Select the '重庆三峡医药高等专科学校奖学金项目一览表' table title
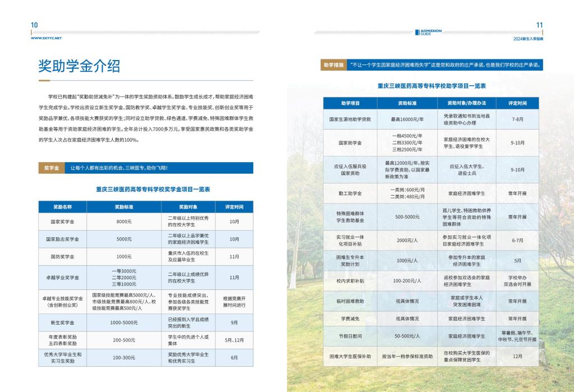574x392 pixels. coord(153,190)
